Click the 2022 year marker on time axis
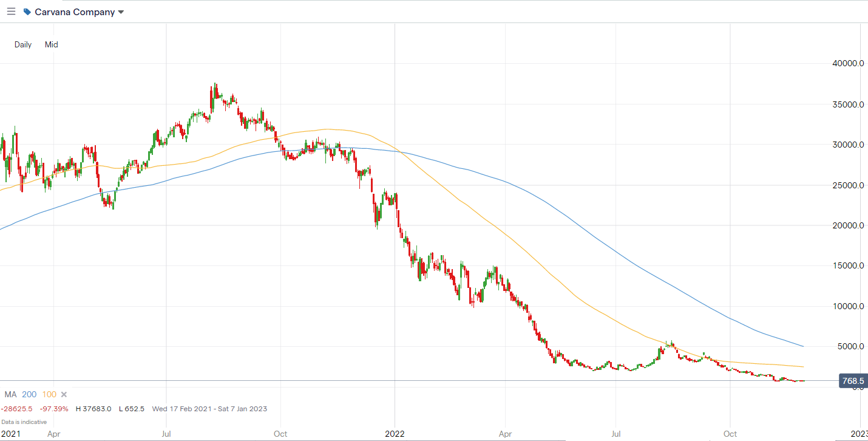Image resolution: width=868 pixels, height=441 pixels. click(x=395, y=434)
